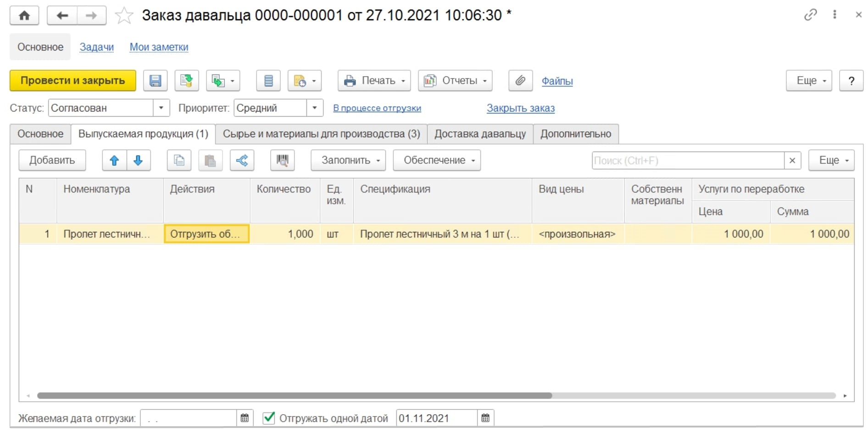This screenshot has width=868, height=433.
Task: Open the help question mark
Action: pos(851,81)
